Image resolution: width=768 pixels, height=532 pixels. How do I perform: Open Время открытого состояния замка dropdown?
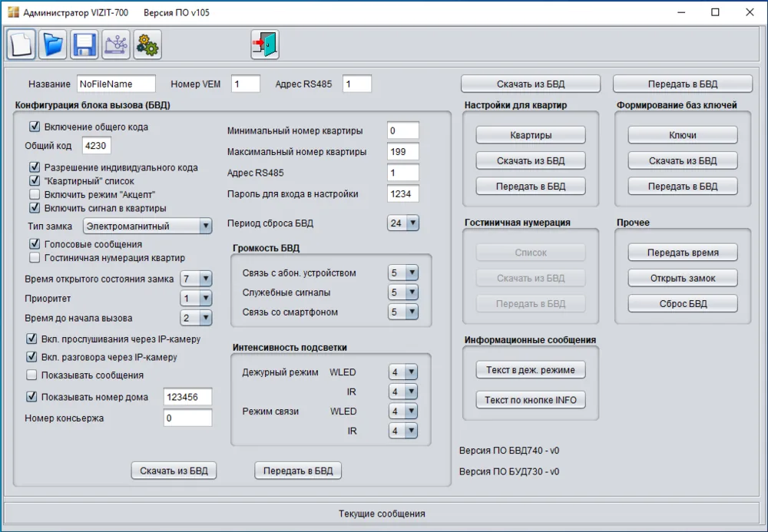196,279
